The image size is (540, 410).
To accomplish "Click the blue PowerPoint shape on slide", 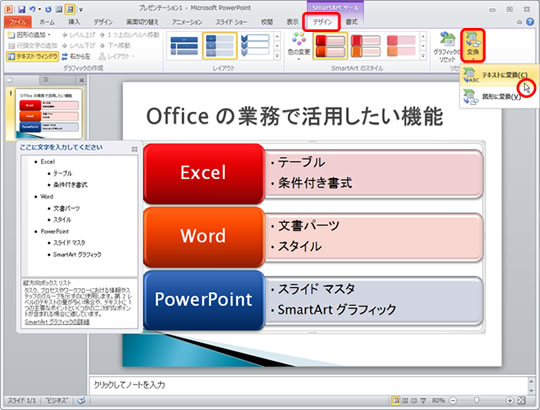I will pos(204,300).
